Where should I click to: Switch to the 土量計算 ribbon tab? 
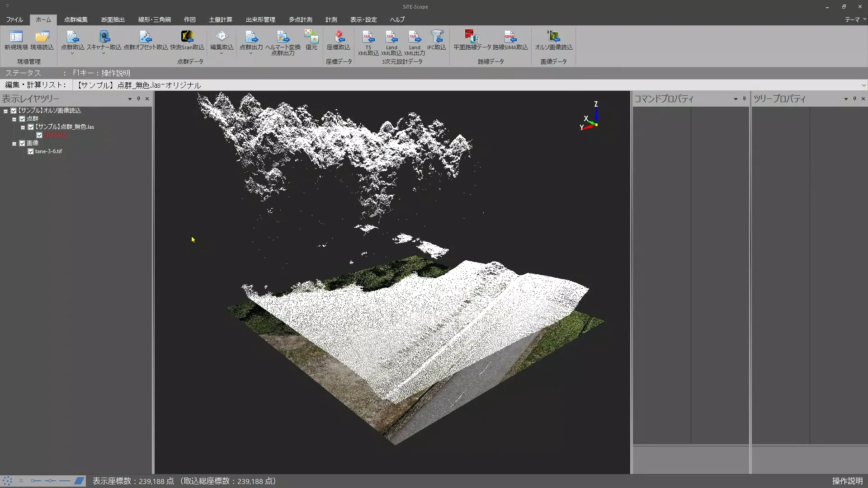(221, 19)
